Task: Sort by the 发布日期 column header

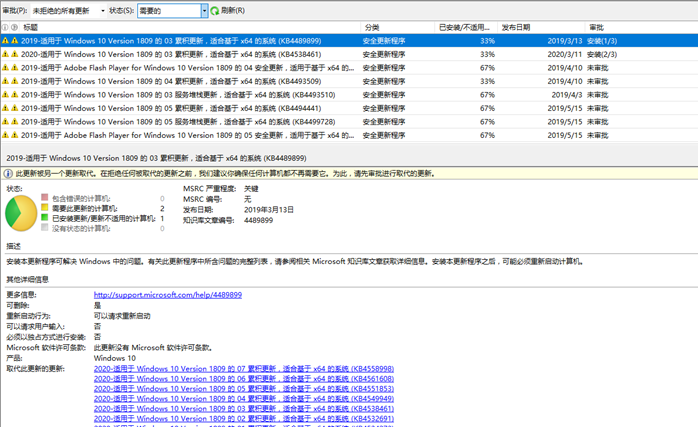Action: click(515, 27)
